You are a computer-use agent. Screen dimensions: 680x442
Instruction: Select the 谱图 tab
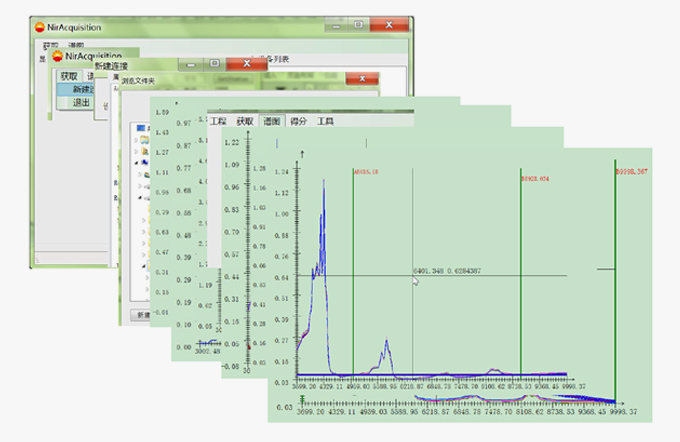[x=271, y=121]
